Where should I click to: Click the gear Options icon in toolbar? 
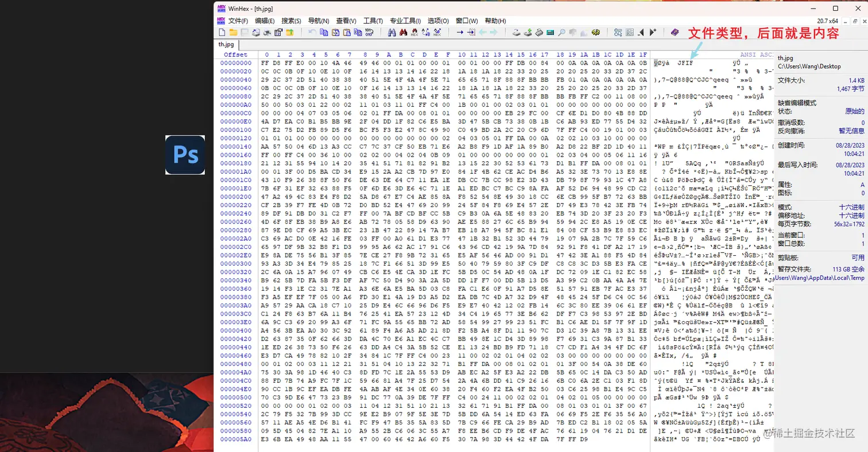(595, 32)
